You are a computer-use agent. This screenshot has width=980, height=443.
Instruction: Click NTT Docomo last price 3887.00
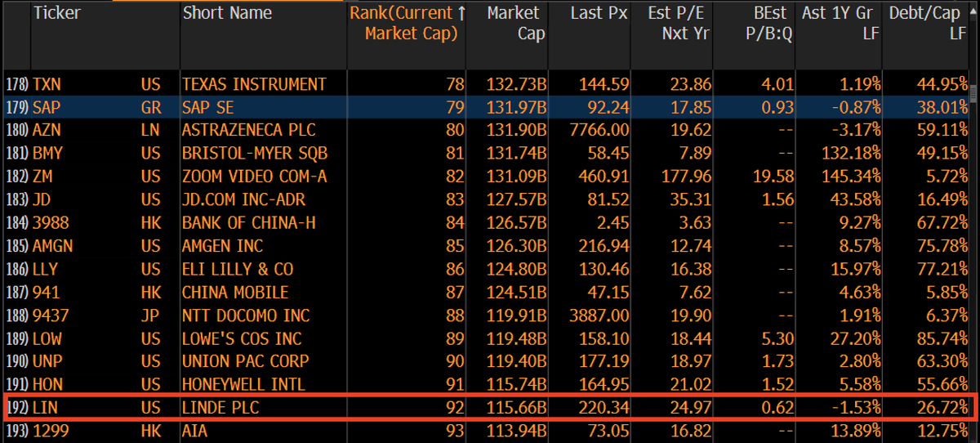(600, 315)
